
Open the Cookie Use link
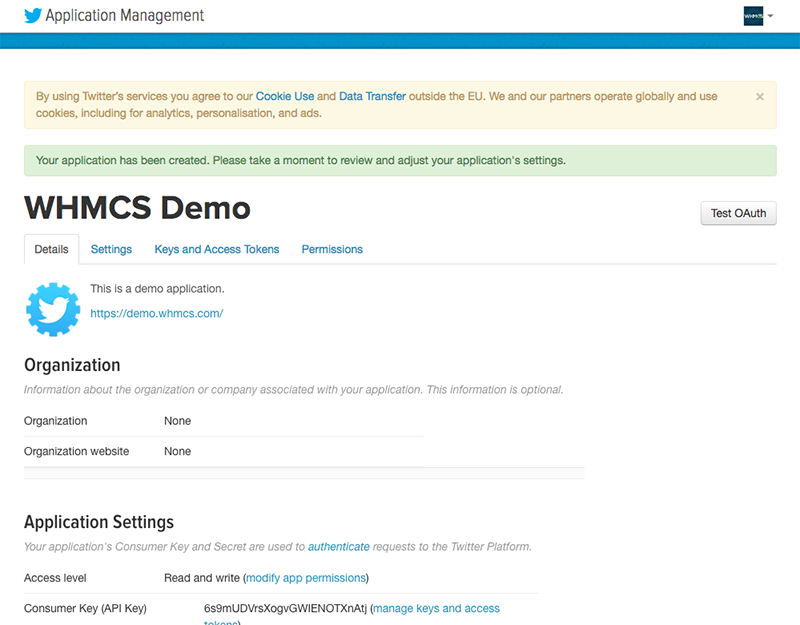pos(285,96)
